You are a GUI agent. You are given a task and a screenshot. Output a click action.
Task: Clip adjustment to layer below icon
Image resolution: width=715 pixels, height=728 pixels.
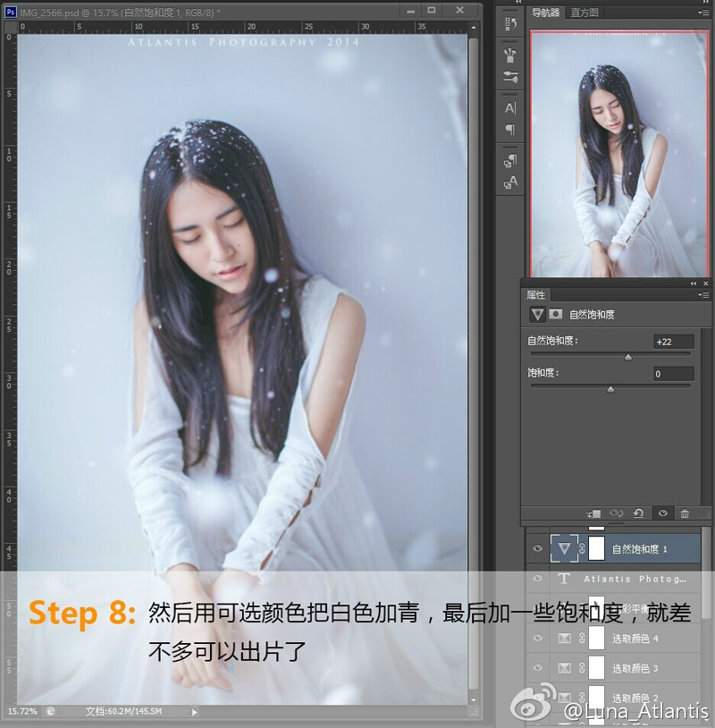click(x=593, y=513)
